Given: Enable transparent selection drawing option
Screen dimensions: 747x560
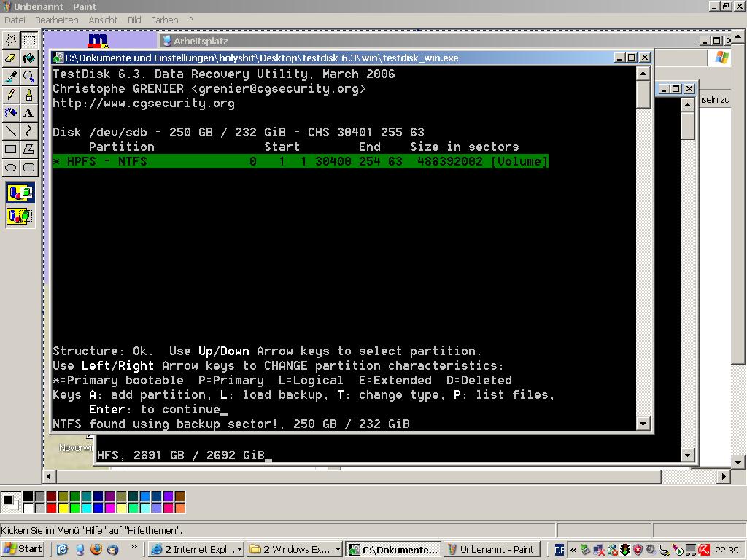Looking at the screenshot, I should pyautogui.click(x=20, y=216).
